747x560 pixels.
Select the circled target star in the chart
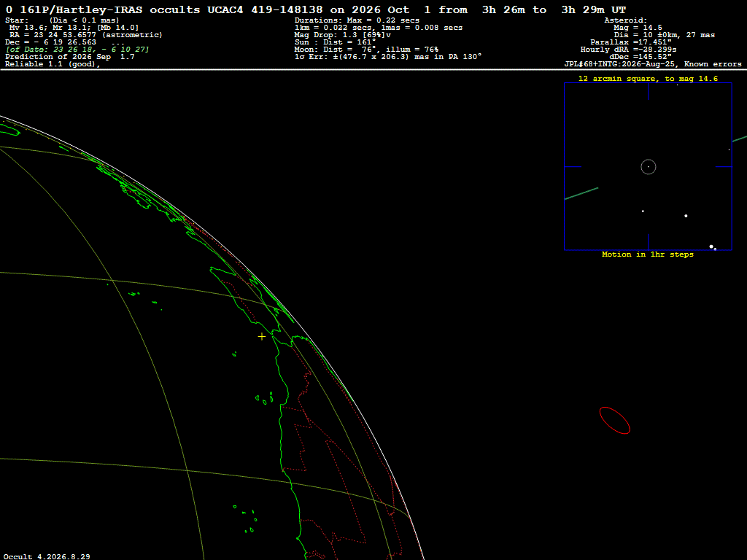(649, 167)
